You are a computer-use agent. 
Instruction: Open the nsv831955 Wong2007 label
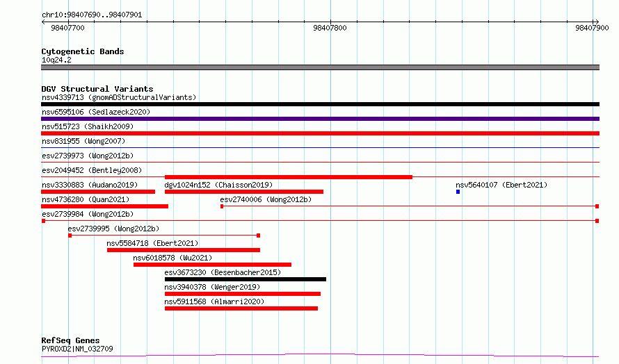pos(83,141)
